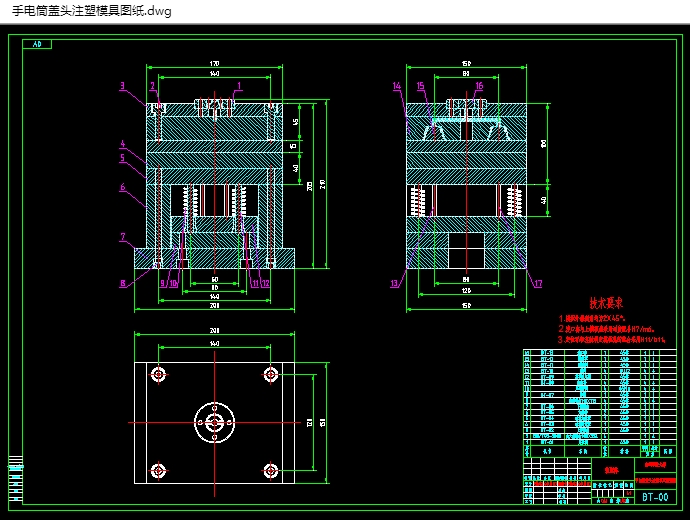
Task: Click part callout number 6
Action: pyautogui.click(x=122, y=187)
